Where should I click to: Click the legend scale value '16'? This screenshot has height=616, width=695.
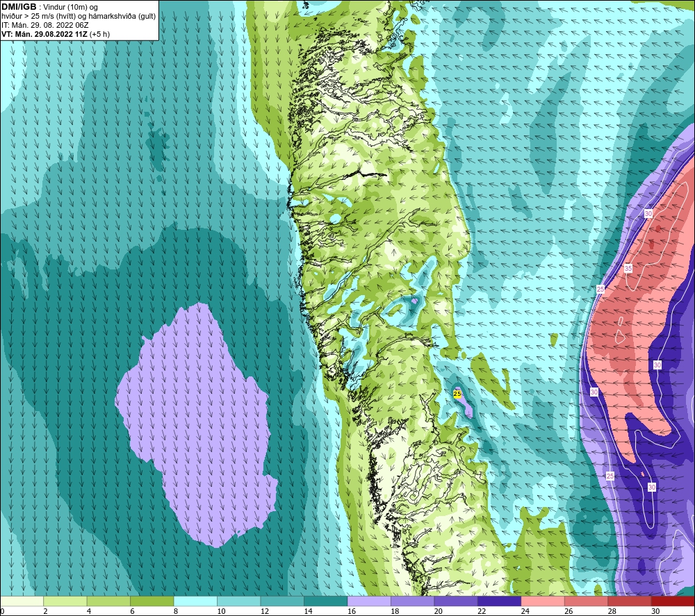pyautogui.click(x=352, y=611)
